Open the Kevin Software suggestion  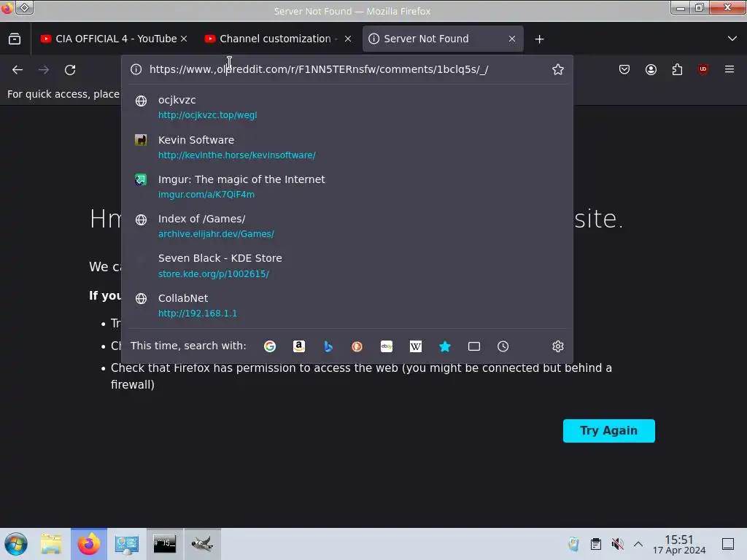pos(347,147)
